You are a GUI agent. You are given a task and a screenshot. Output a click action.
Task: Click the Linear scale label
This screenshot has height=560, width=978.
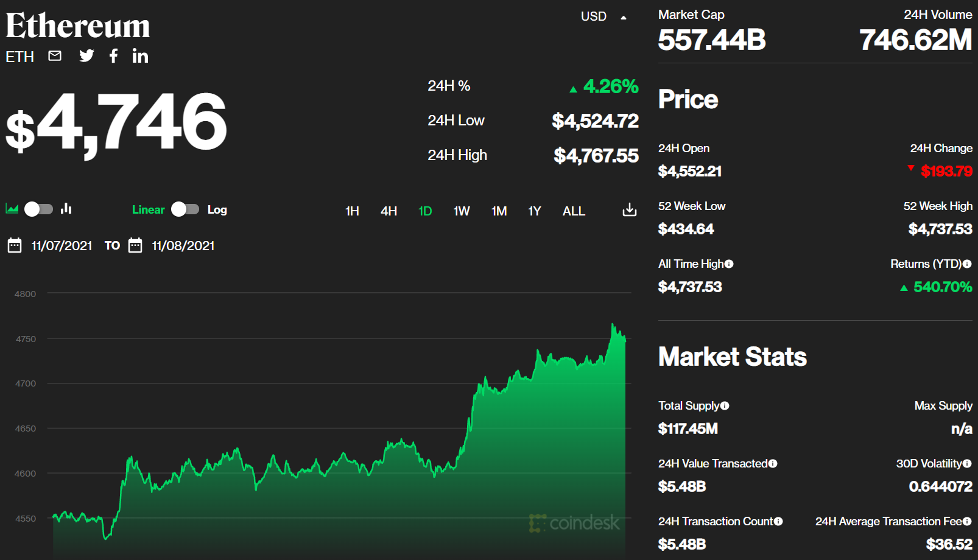(148, 210)
